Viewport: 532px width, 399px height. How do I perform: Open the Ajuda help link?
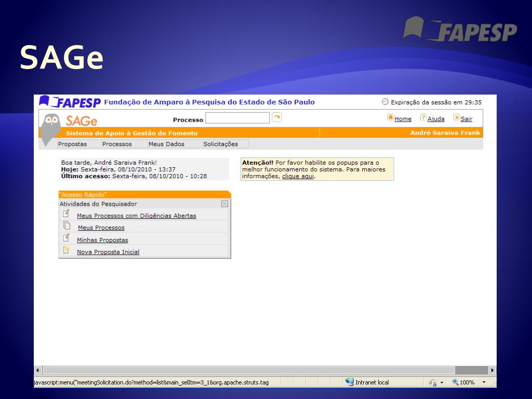click(436, 119)
